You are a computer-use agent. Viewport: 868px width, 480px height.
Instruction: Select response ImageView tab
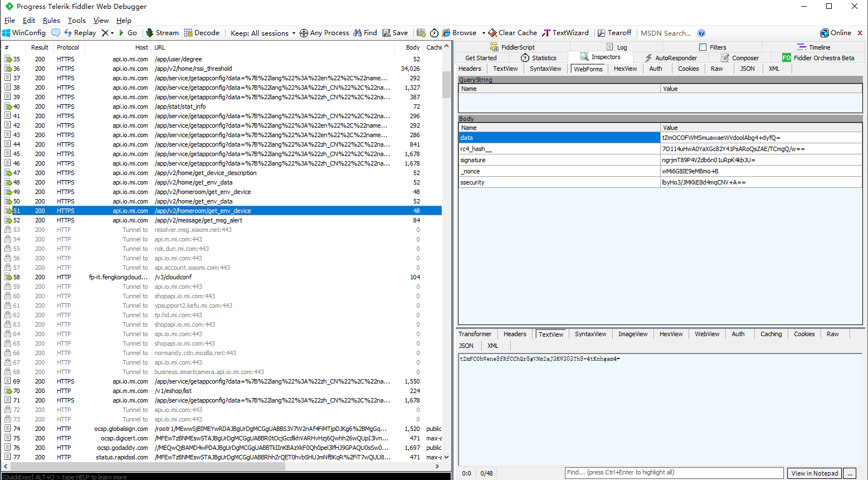(633, 334)
